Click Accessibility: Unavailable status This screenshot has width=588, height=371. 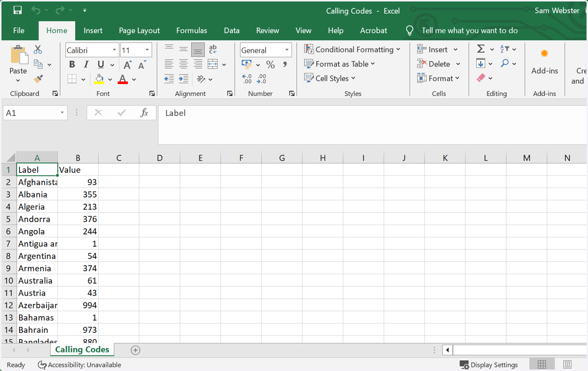[79, 365]
